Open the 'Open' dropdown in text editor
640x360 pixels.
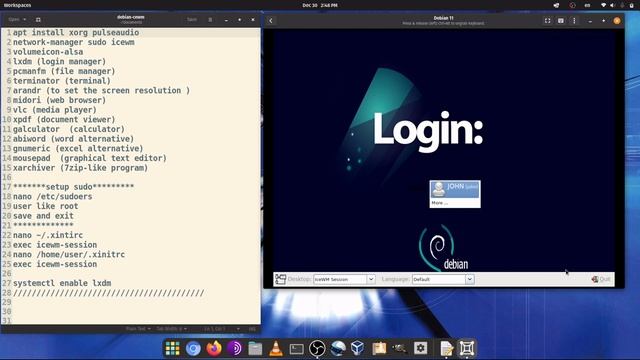pos(17,20)
